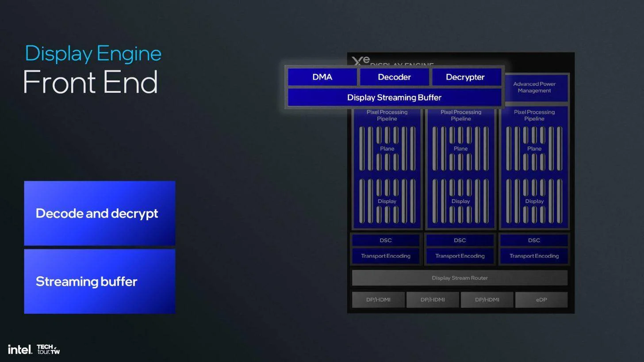
Task: Click the Intel logo in the corner
Action: (20, 350)
